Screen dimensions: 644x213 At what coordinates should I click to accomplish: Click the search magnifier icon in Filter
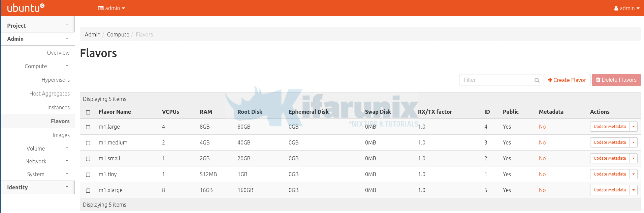click(x=537, y=80)
